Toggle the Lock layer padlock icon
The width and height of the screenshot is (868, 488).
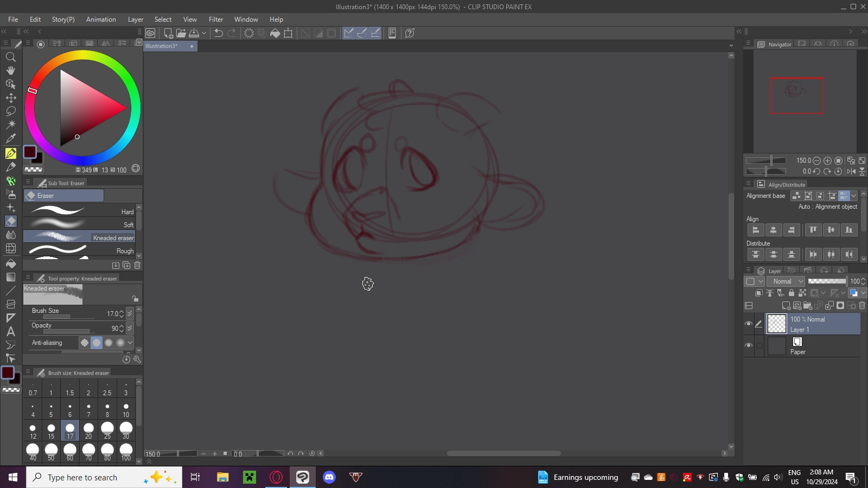(792, 293)
